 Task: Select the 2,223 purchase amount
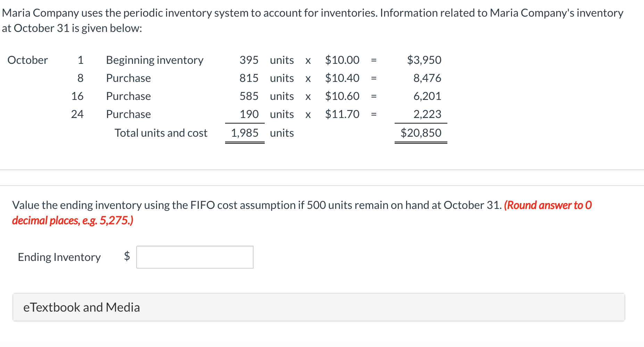(427, 114)
